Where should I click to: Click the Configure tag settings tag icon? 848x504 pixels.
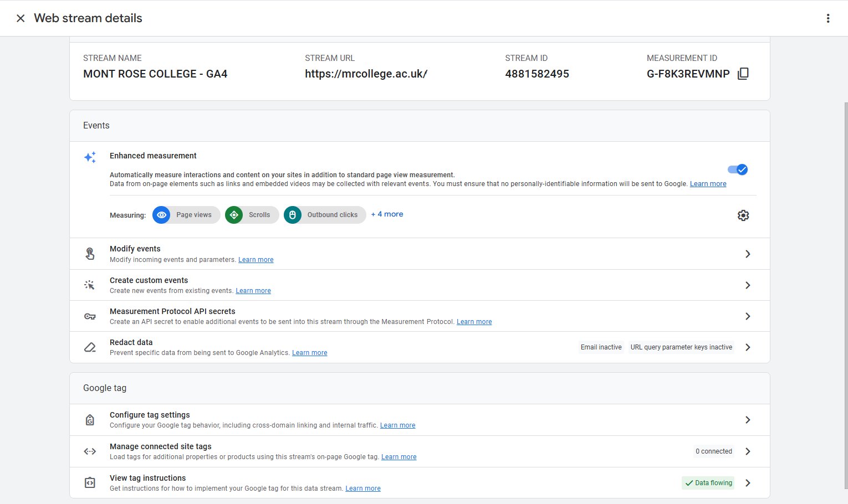89,419
